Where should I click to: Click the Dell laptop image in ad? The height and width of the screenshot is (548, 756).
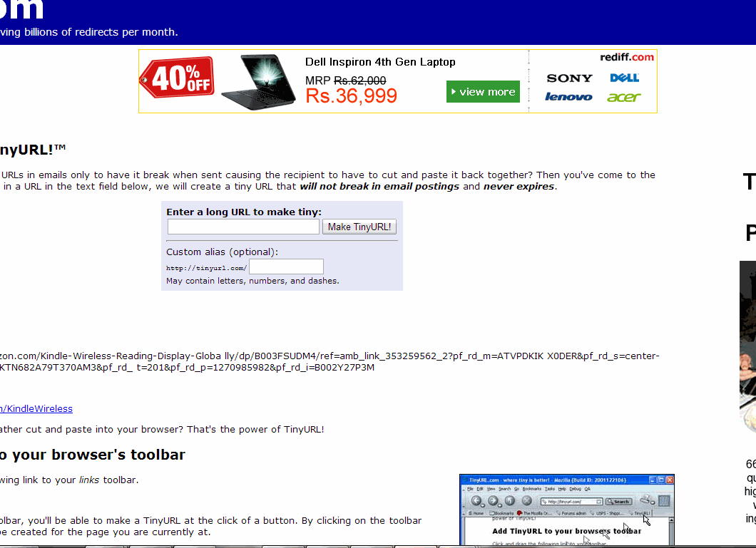(x=260, y=82)
